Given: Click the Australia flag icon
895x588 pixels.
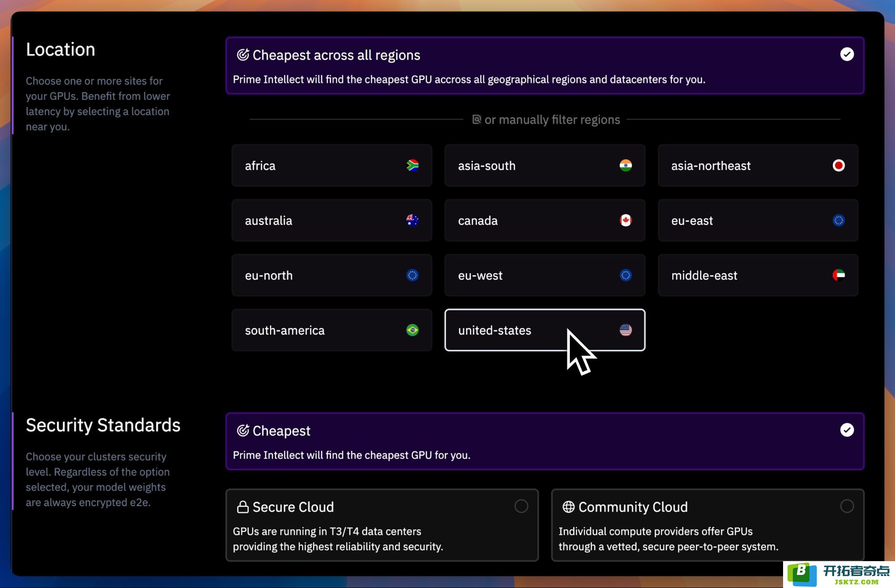Looking at the screenshot, I should tap(412, 220).
